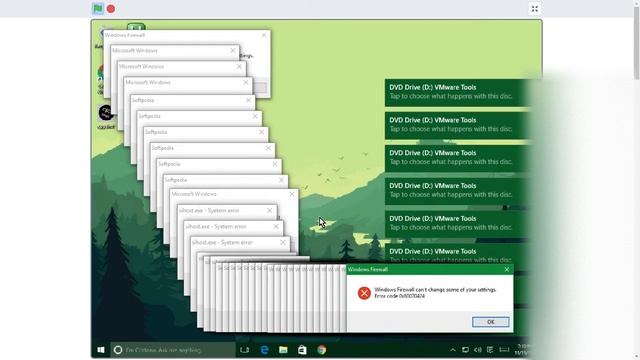Click the red stop sign button
Viewport: 640px width, 360px height.
point(111,9)
